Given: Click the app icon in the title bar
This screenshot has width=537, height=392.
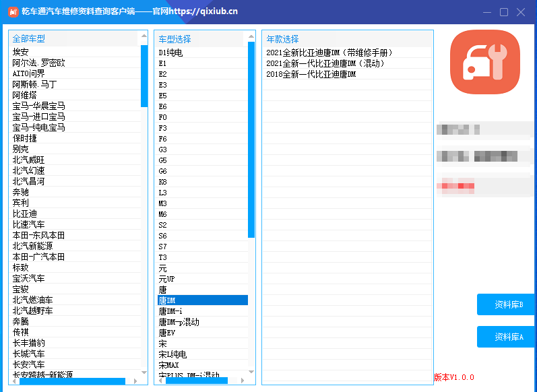Looking at the screenshot, I should (x=13, y=11).
